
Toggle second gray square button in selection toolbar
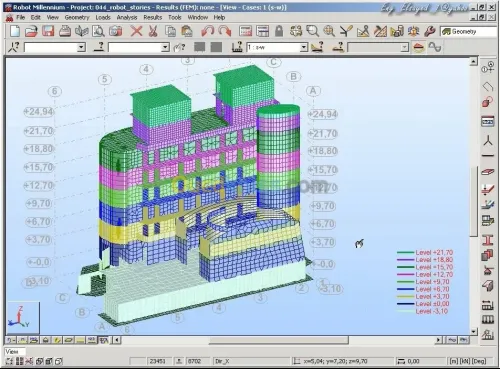pyautogui.click(x=216, y=47)
